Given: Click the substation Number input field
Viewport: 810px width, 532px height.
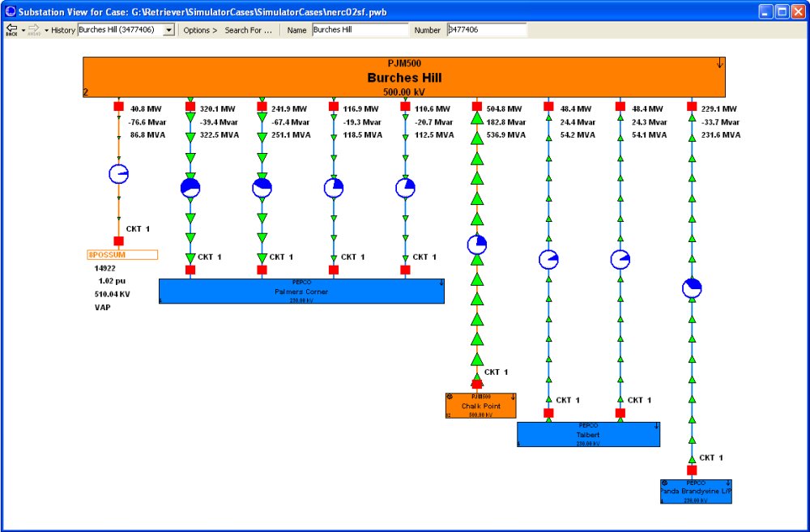Looking at the screenshot, I should (486, 30).
